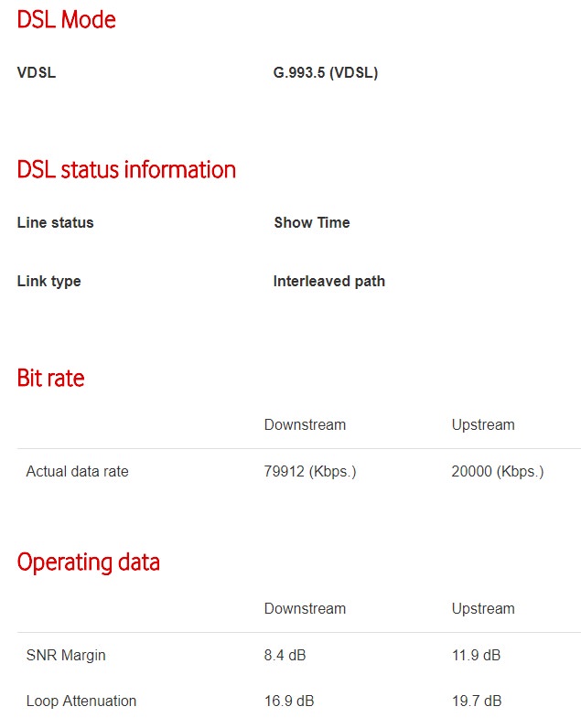581x728 pixels.
Task: Click the DSL Mode heading
Action: tap(67, 19)
